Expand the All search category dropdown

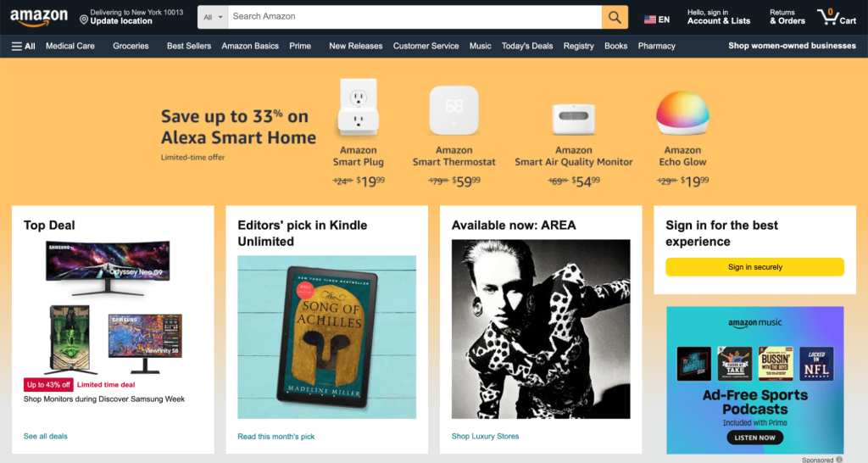pyautogui.click(x=214, y=16)
